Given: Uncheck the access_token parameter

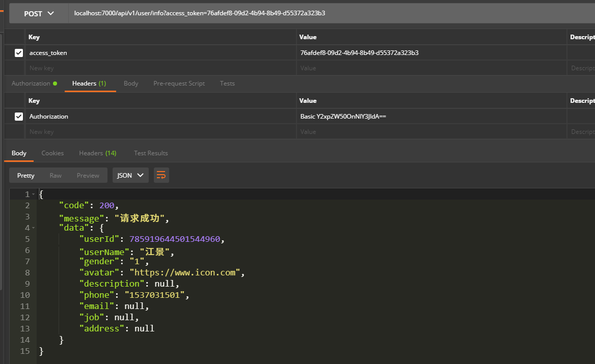Looking at the screenshot, I should click(19, 52).
